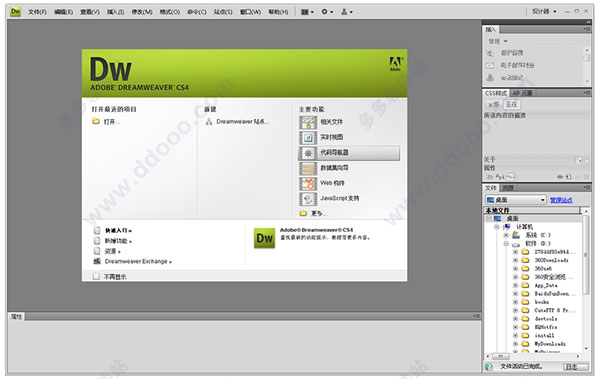This screenshot has height=379, width=600.
Task: Click the 快速入门 link
Action: point(118,230)
